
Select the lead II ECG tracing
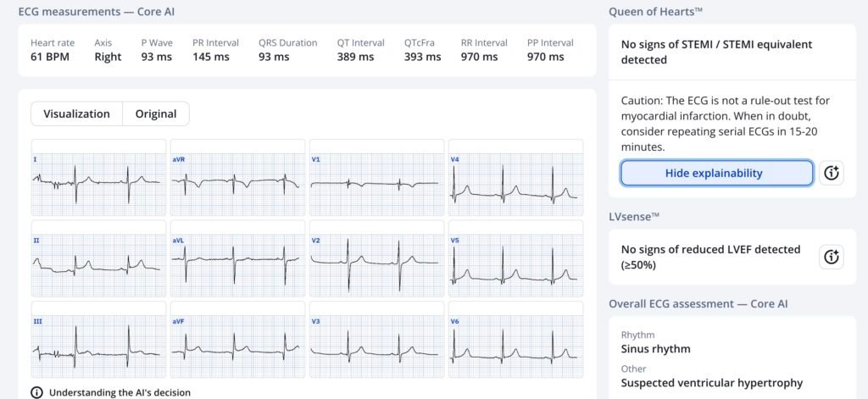point(98,259)
